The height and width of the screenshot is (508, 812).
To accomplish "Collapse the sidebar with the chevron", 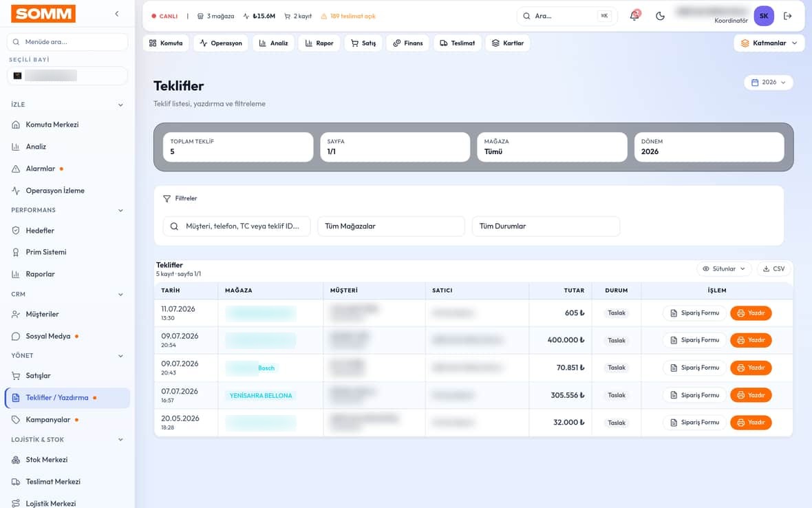I will pos(116,14).
